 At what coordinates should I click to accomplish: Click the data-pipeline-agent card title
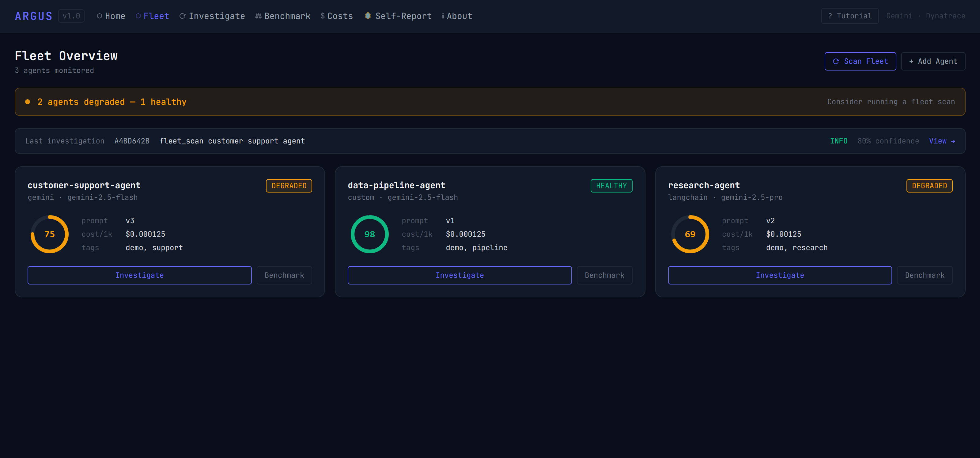tap(396, 185)
